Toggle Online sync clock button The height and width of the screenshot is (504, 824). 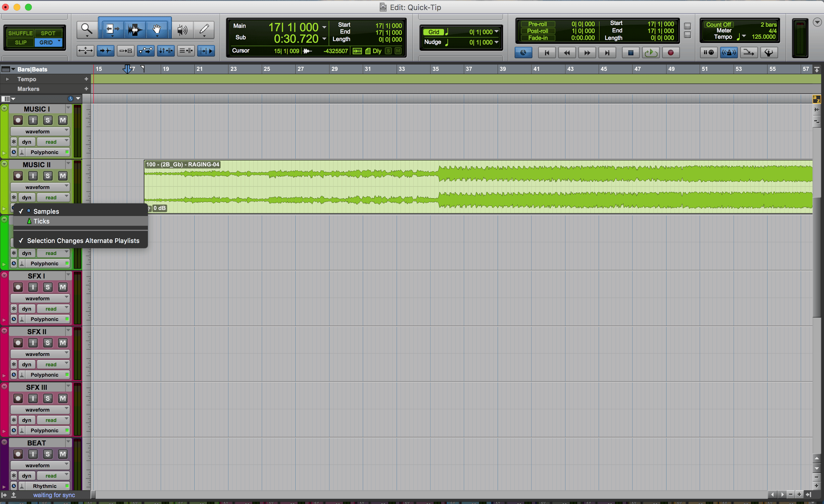(523, 52)
